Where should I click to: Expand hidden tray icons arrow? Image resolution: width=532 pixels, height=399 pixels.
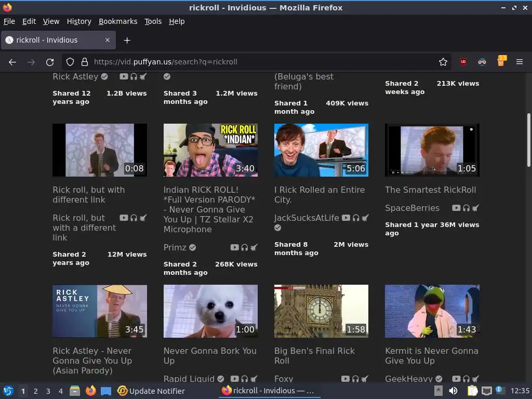pyautogui.click(x=438, y=391)
